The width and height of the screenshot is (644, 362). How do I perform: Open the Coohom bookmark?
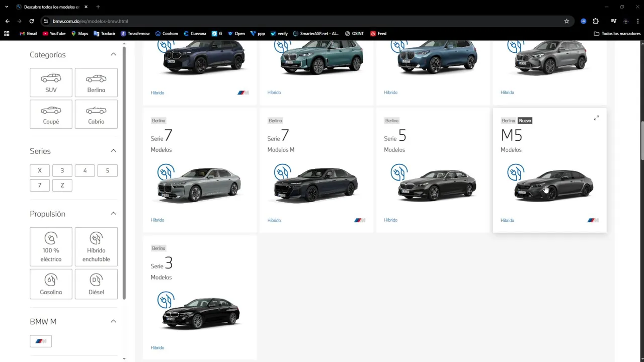coord(167,34)
